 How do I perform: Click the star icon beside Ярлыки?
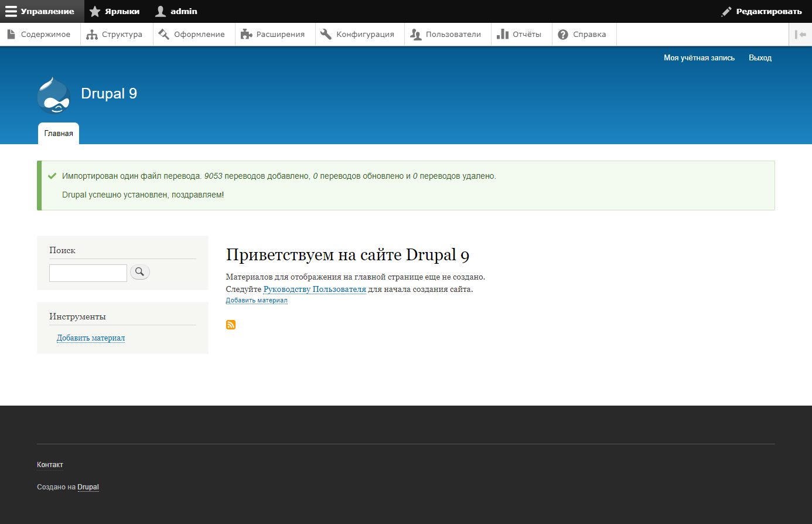click(x=95, y=11)
